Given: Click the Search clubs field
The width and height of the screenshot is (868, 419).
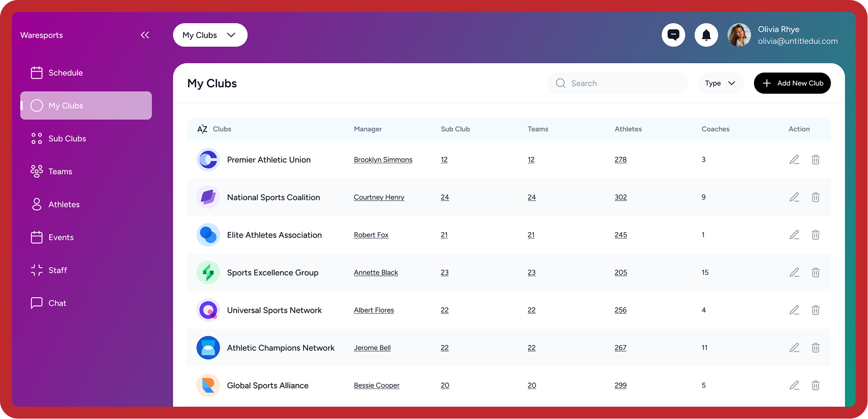Looking at the screenshot, I should coord(618,83).
